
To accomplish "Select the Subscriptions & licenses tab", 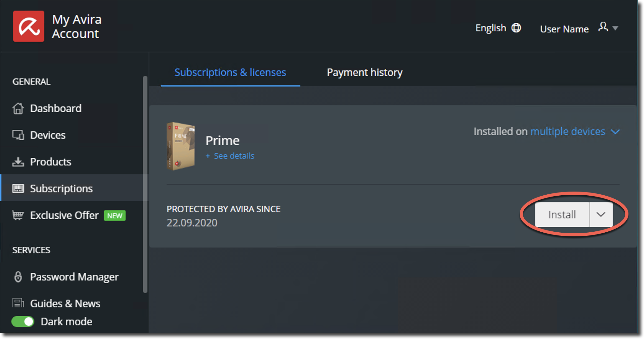I will click(230, 72).
